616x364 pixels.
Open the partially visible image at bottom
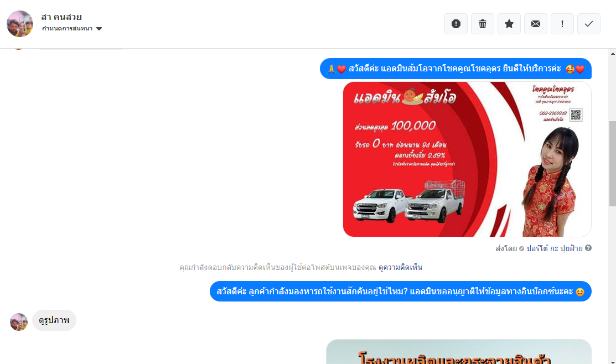[459, 352]
